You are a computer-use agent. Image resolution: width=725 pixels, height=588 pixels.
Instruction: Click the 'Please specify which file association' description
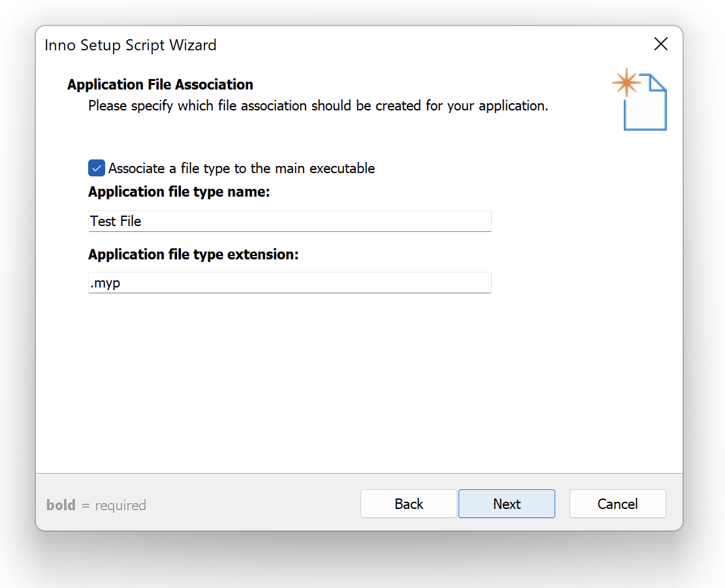[x=318, y=106]
